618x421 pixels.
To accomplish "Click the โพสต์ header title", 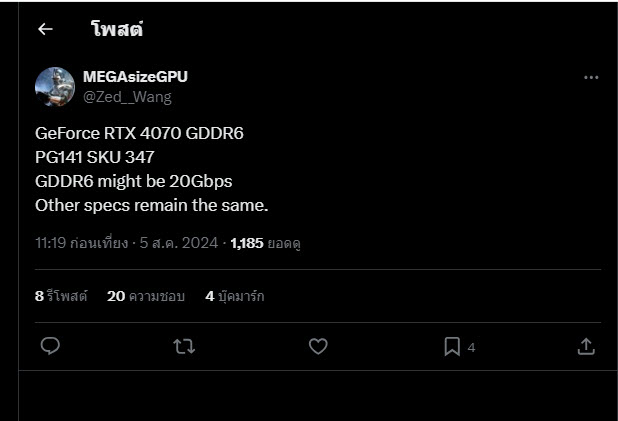I will tap(117, 29).
